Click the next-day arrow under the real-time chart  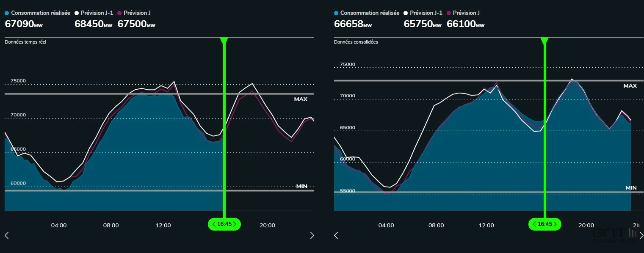click(312, 236)
